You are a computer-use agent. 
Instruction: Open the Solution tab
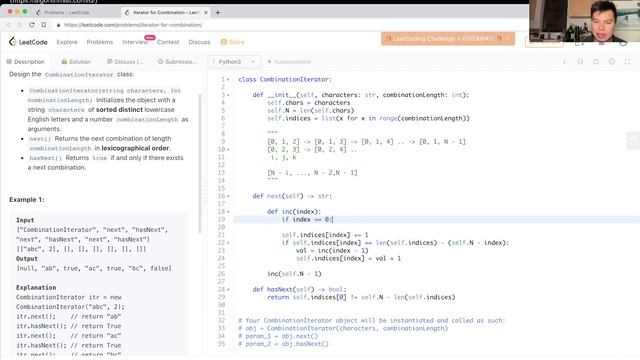click(x=76, y=62)
